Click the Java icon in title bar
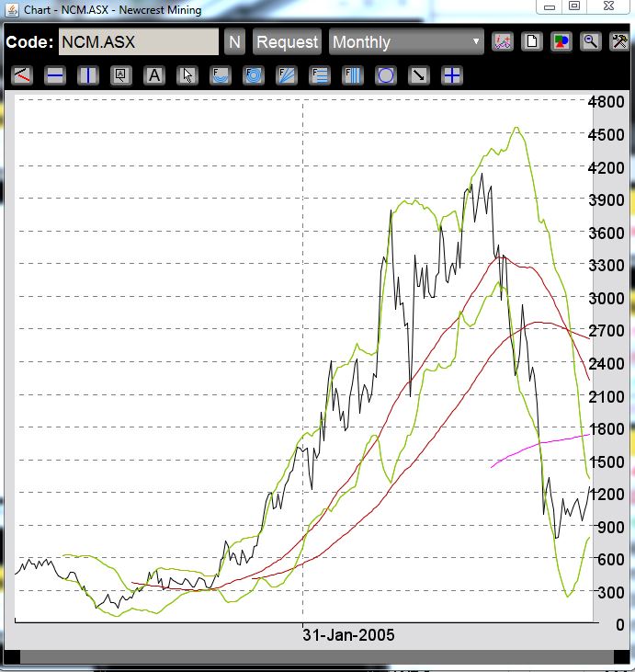Screen dimensions: 635x672 12,9
